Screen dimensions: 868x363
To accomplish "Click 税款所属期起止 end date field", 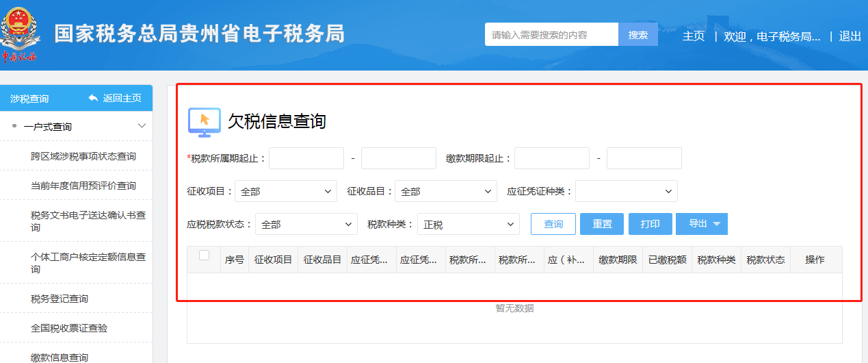I will point(399,158).
